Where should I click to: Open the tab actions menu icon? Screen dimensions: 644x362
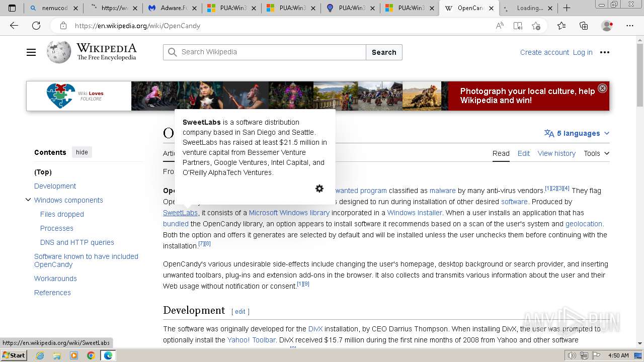(12, 8)
